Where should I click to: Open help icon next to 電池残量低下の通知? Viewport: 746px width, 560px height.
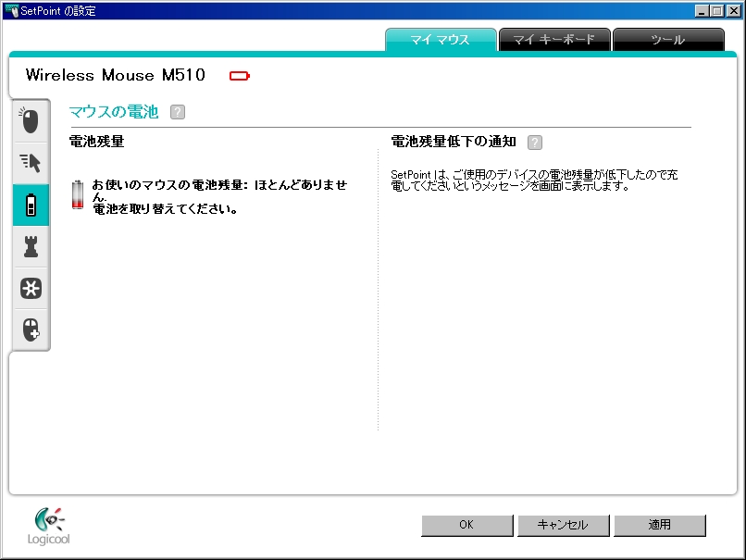coord(535,143)
